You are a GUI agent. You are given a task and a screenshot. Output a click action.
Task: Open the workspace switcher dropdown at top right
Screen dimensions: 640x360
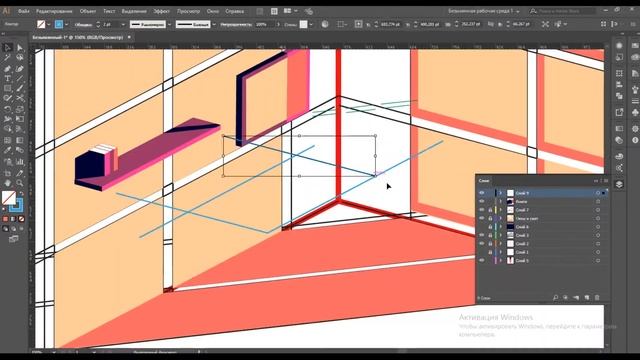(x=484, y=11)
